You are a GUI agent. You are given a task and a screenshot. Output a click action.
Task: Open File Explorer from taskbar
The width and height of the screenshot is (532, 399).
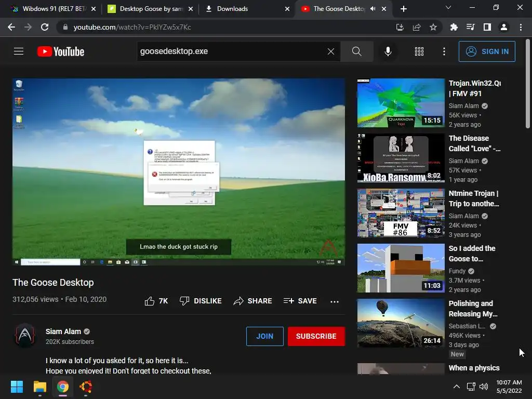(x=39, y=387)
